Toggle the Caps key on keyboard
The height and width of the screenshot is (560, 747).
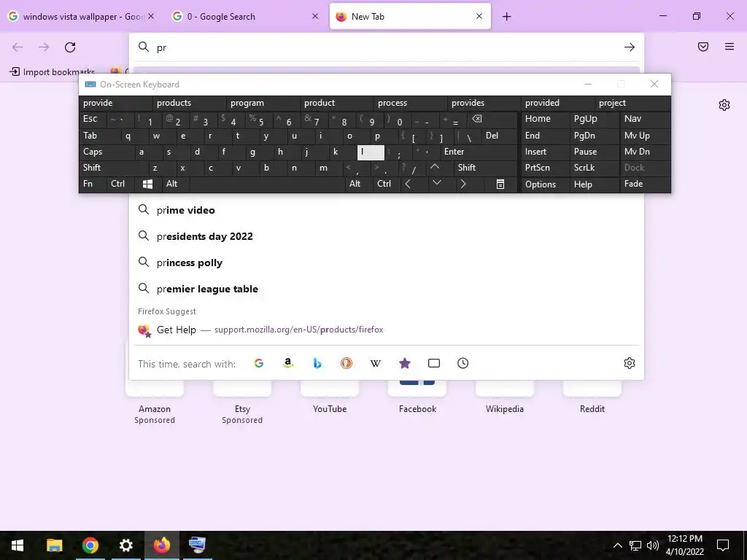point(106,152)
